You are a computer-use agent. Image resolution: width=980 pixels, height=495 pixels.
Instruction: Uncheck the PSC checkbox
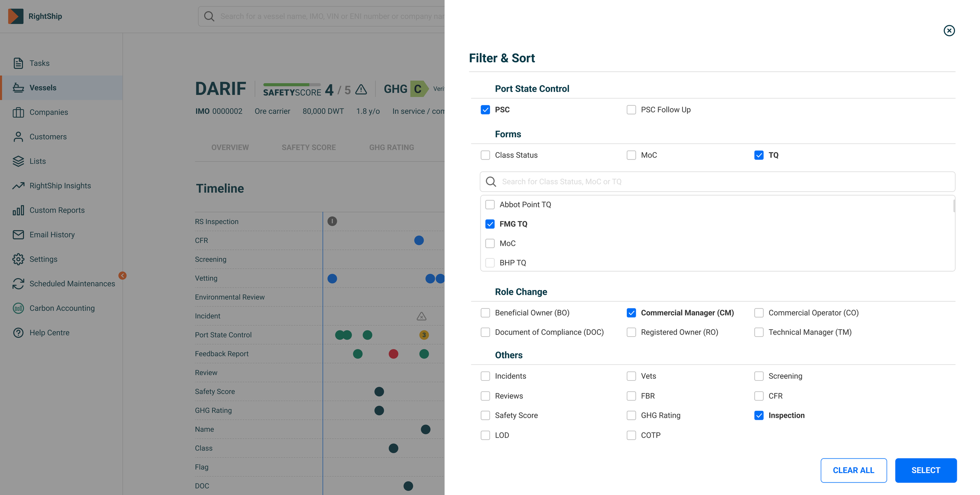pyautogui.click(x=485, y=110)
